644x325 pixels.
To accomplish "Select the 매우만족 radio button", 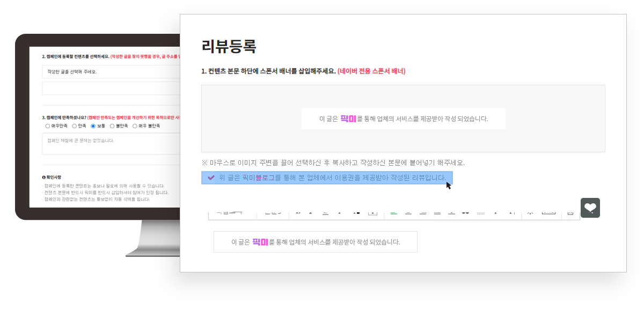I will [48, 126].
